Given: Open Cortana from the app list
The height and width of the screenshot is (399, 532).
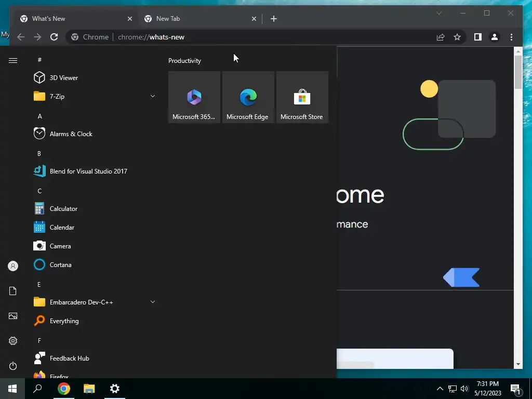Looking at the screenshot, I should (x=95, y=264).
